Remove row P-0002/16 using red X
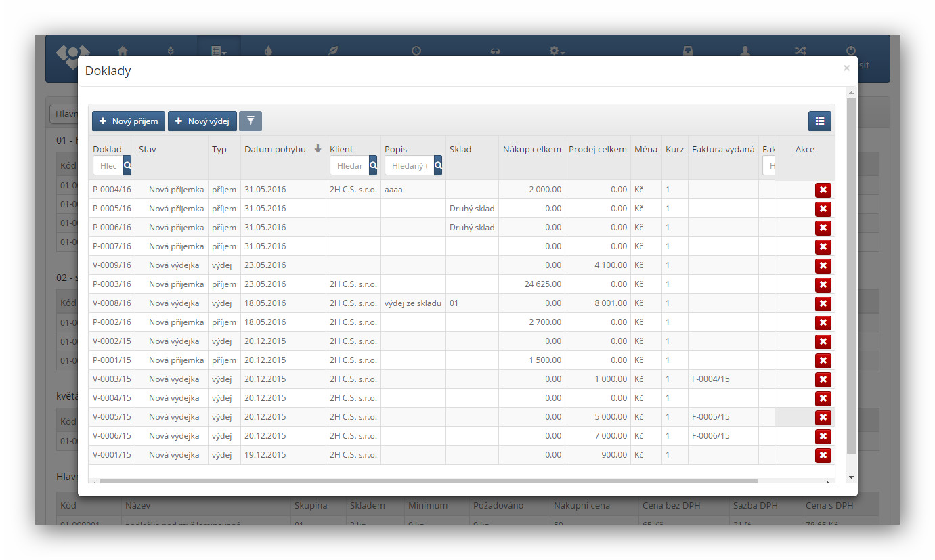The image size is (935, 560). click(823, 323)
